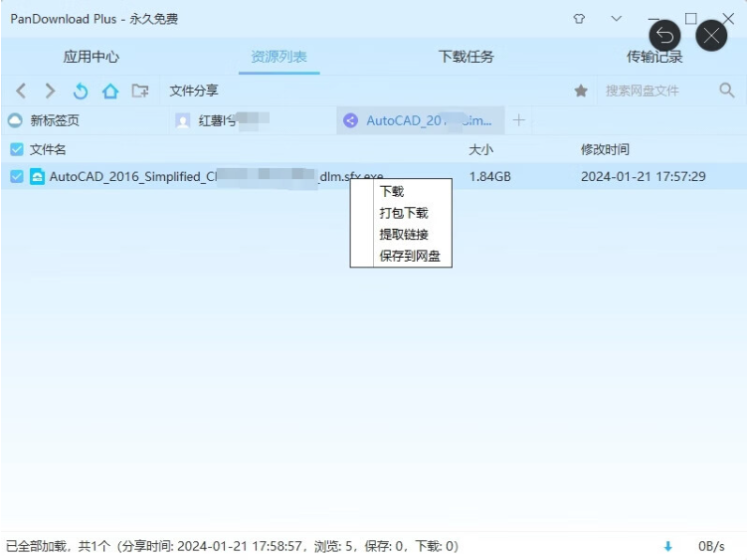Refresh the file list
The width and height of the screenshot is (747, 560).
point(81,91)
